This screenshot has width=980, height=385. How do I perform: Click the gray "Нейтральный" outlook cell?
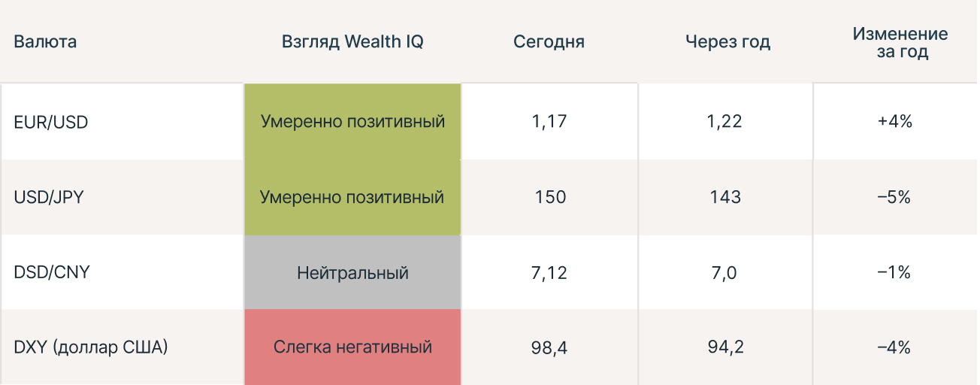coord(352,271)
